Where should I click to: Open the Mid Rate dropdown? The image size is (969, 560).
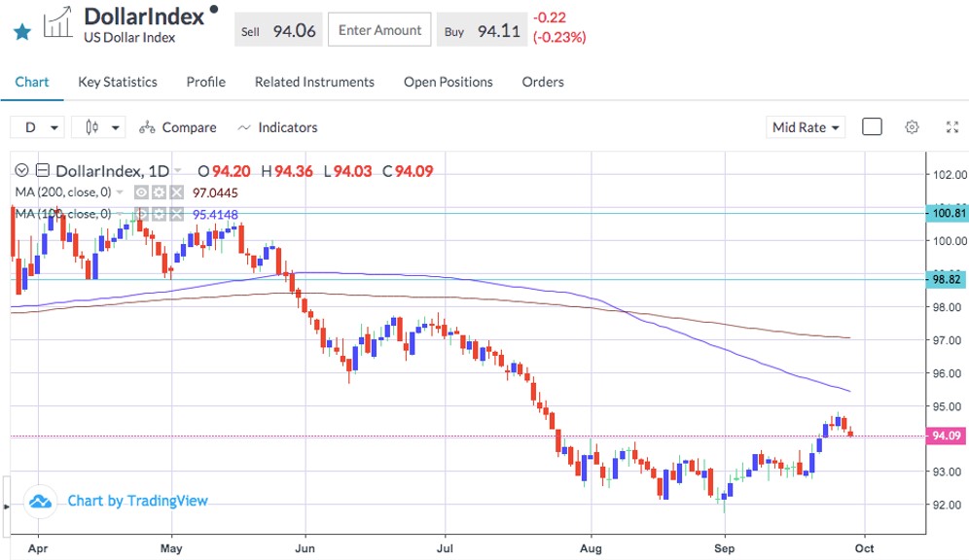(806, 127)
